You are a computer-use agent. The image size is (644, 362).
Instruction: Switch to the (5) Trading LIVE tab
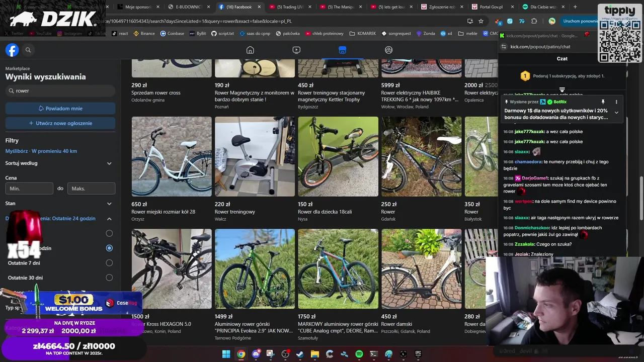pyautogui.click(x=290, y=7)
